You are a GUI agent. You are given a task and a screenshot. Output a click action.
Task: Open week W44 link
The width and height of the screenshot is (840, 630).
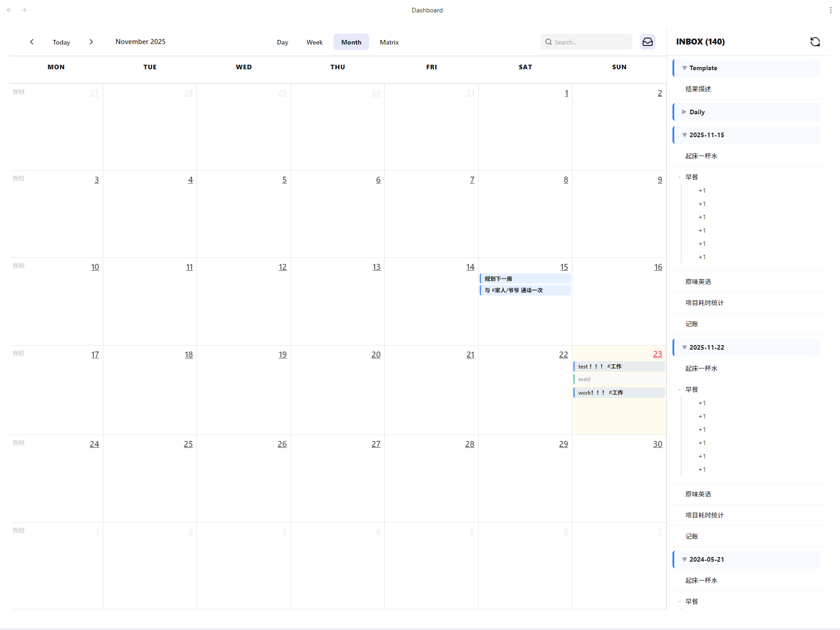point(18,91)
